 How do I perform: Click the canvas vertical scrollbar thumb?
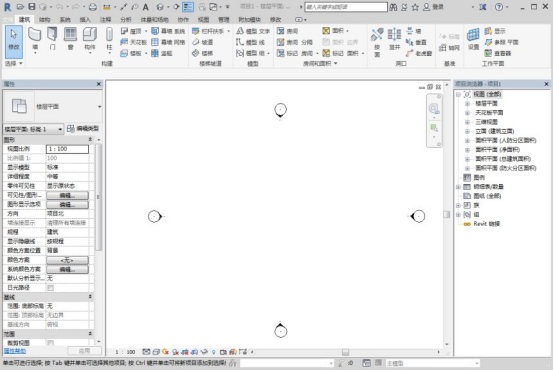[446, 214]
